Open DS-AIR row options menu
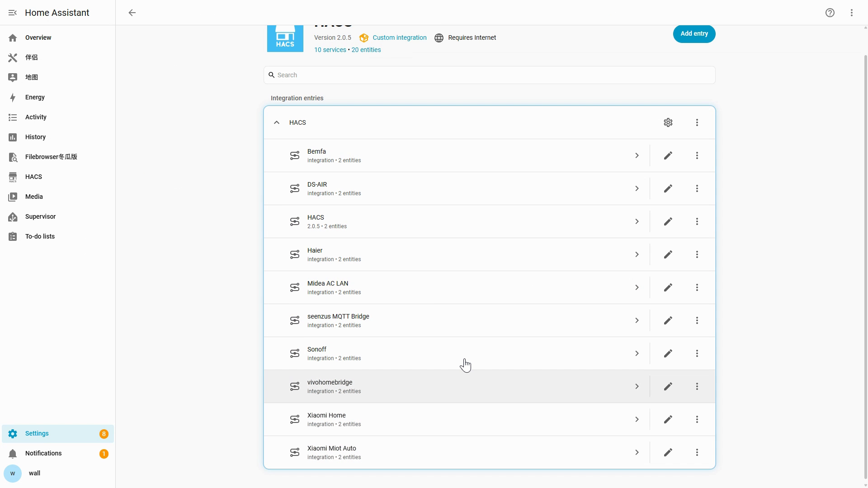The image size is (868, 488). tap(697, 188)
